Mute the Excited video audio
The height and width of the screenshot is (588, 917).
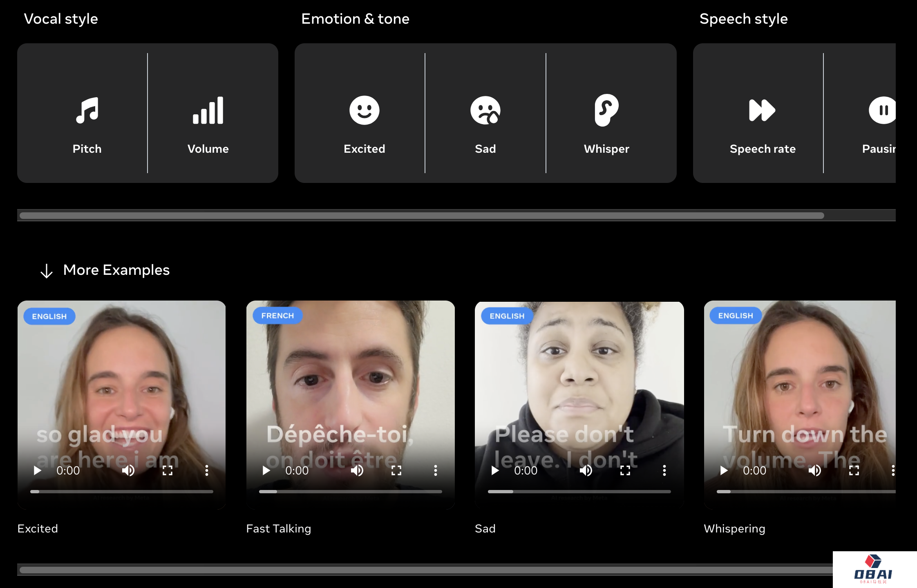[128, 471]
